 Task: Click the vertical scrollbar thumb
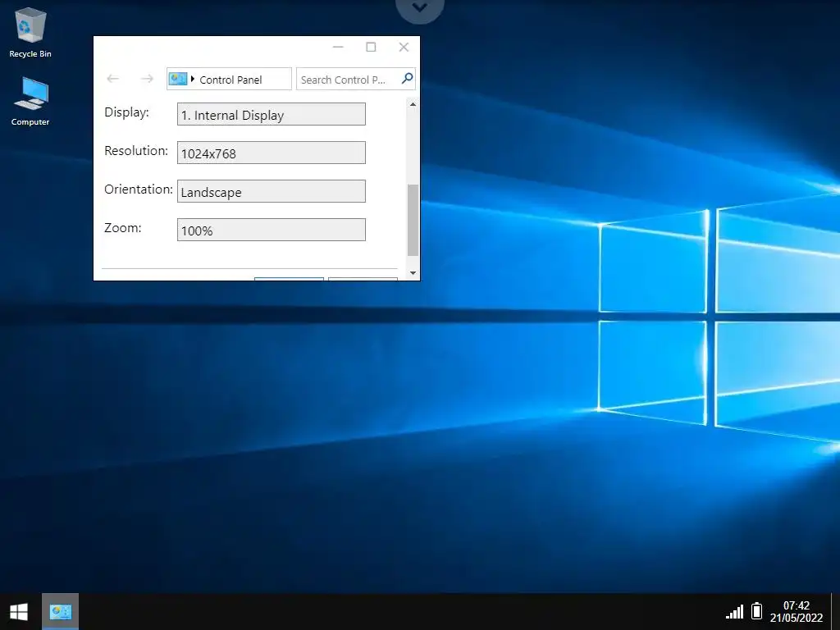pyautogui.click(x=413, y=220)
